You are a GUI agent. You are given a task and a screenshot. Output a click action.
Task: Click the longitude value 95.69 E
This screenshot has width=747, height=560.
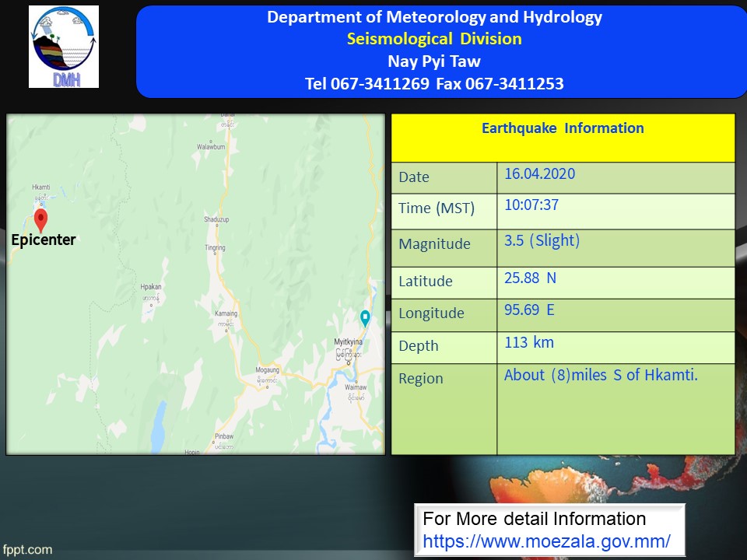tap(529, 310)
